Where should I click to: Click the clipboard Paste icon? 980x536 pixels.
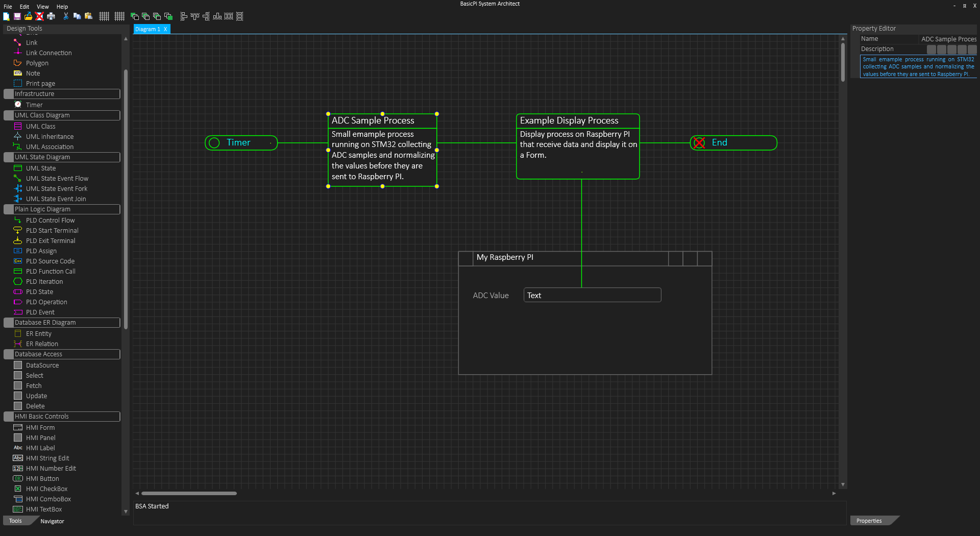[88, 16]
